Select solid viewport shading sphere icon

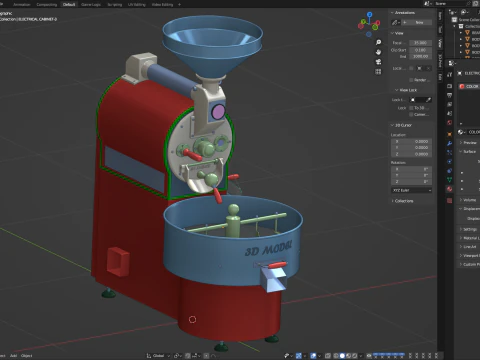[342, 356]
